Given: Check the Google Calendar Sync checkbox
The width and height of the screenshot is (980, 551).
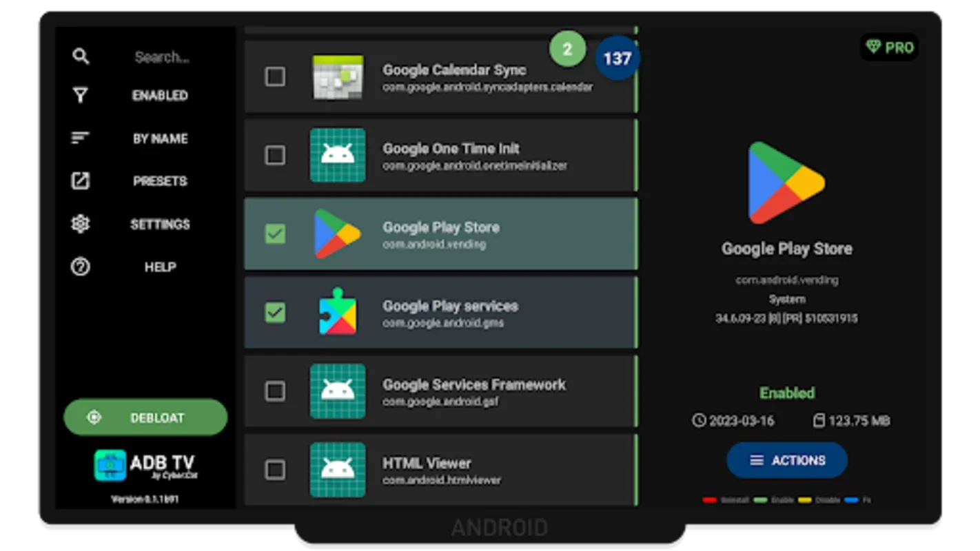Looking at the screenshot, I should [275, 76].
